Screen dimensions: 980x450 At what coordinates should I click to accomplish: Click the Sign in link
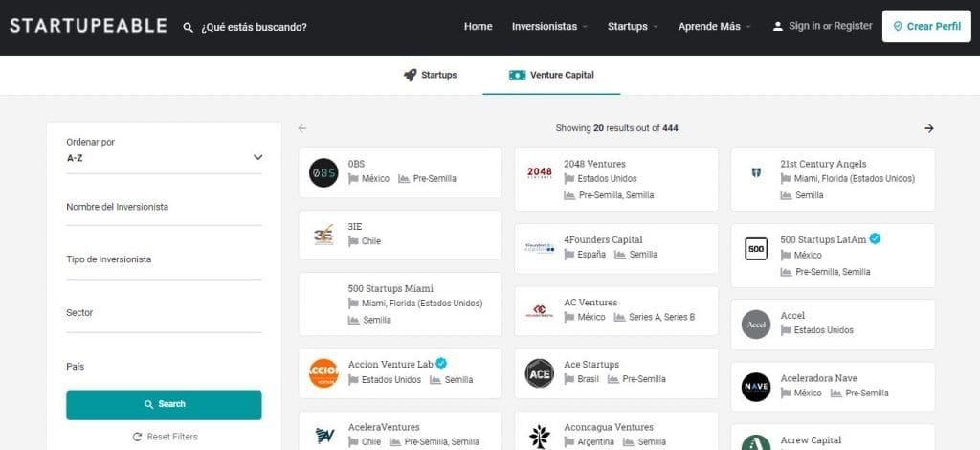coord(804,26)
